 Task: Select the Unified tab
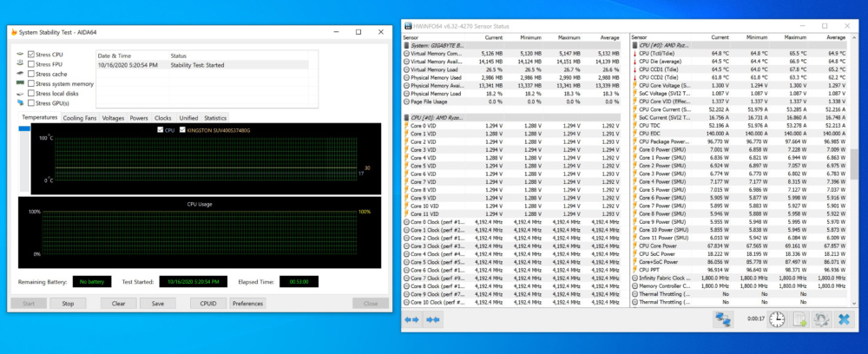(188, 118)
